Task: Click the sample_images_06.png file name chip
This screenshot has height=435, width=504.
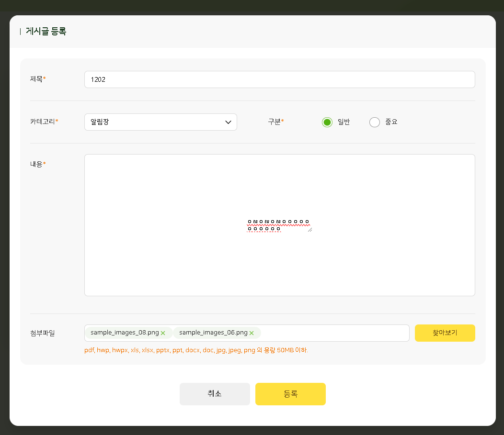Action: click(x=213, y=333)
